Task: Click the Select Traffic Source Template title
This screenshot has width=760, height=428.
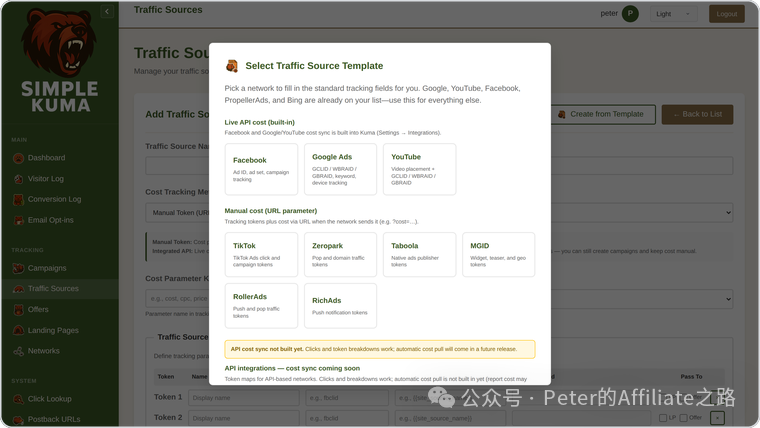Action: coord(314,66)
